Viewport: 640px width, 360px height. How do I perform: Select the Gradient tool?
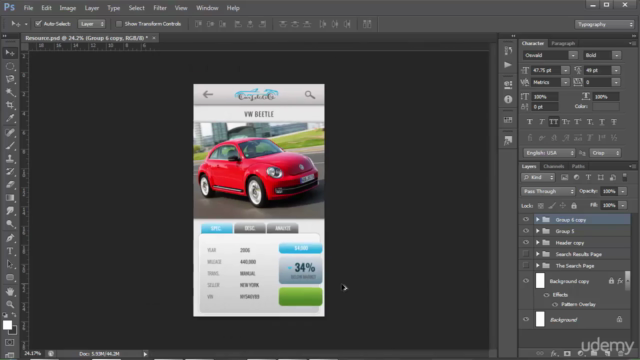pyautogui.click(x=10, y=198)
